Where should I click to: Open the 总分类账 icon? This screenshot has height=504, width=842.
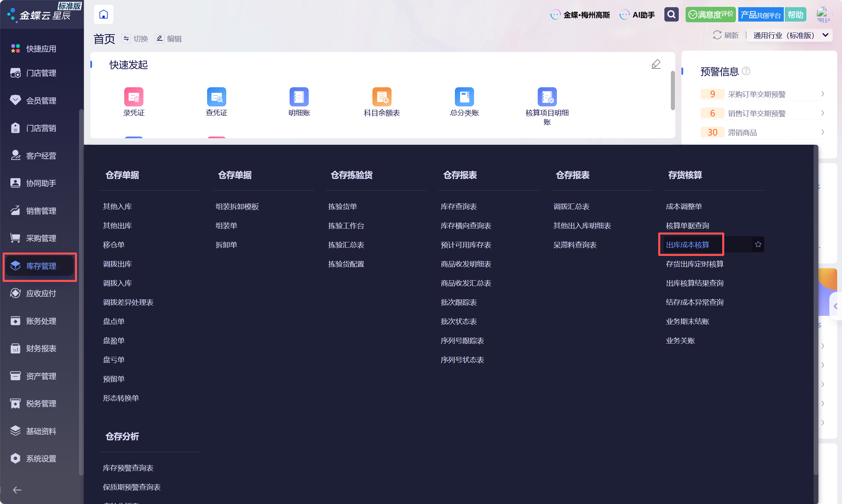pos(464,97)
